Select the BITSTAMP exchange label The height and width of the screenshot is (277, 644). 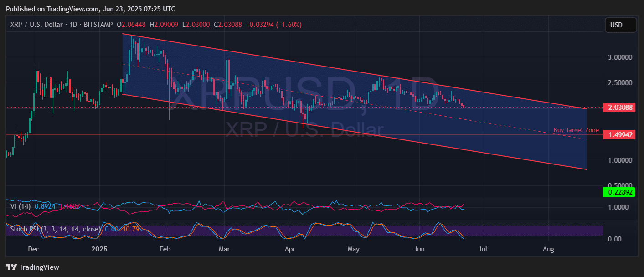pyautogui.click(x=97, y=25)
